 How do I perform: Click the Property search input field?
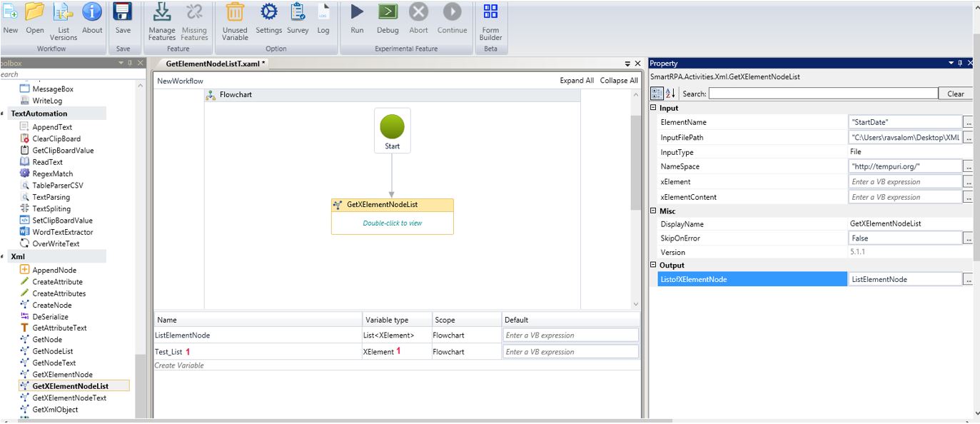pyautogui.click(x=823, y=94)
